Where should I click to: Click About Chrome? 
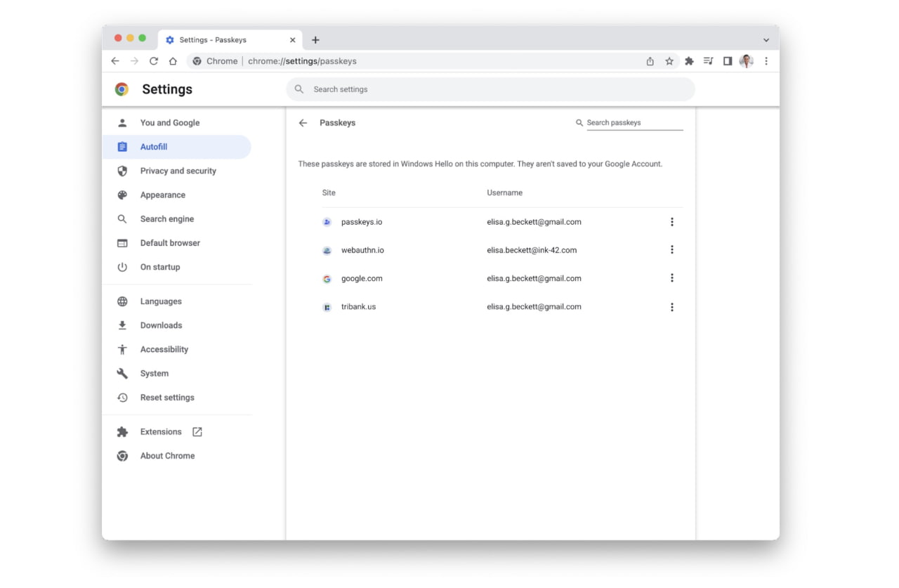click(x=167, y=455)
